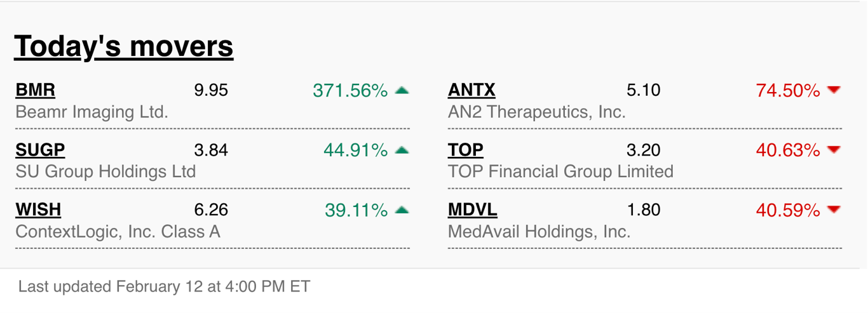Open the WISH ticker link
The height and width of the screenshot is (320, 868).
[x=38, y=210]
